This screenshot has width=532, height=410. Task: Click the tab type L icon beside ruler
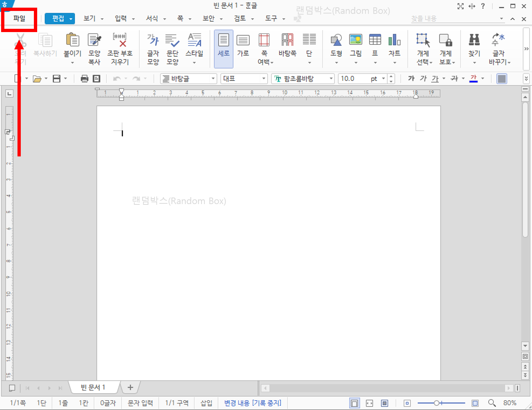point(9,94)
